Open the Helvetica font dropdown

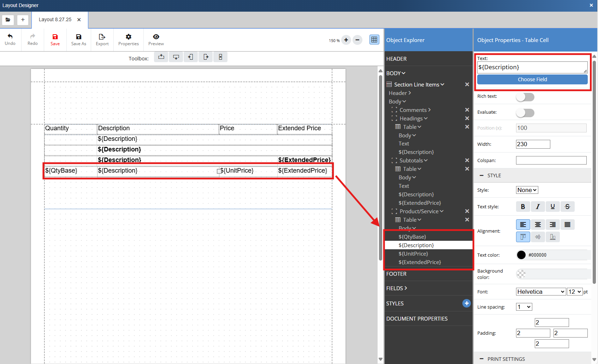(x=540, y=292)
